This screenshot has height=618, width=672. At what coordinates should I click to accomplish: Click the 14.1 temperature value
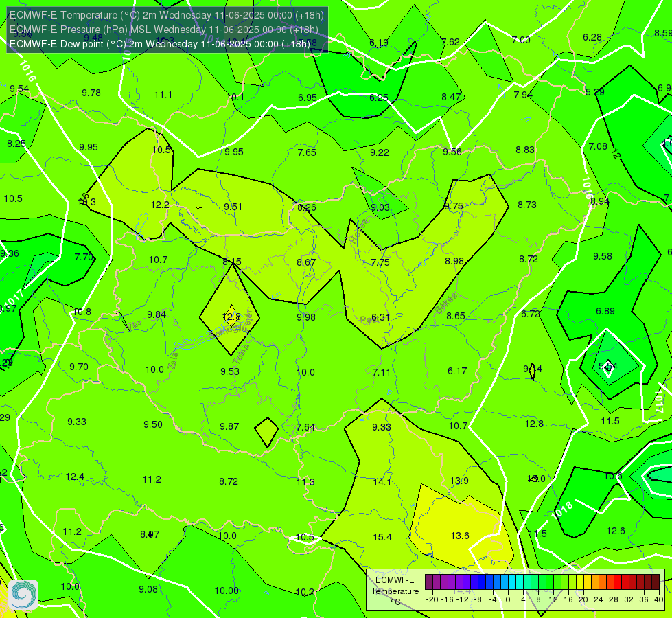(x=382, y=482)
